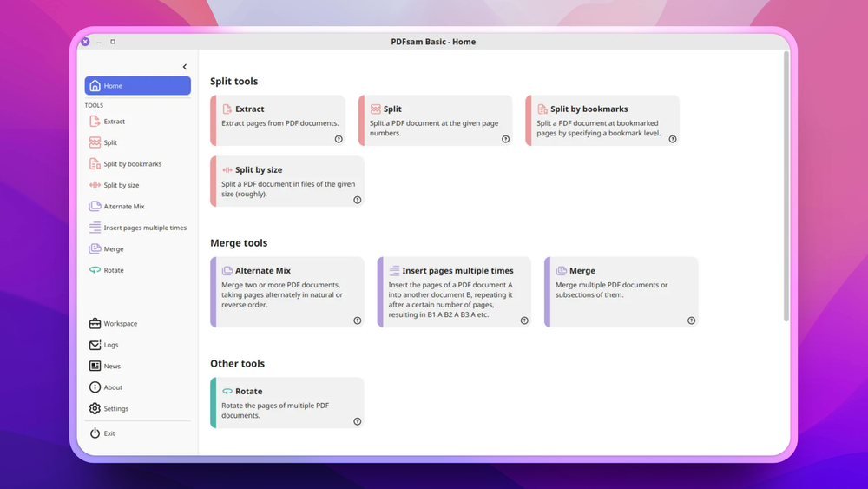
Task: Click the vertical scrollbar of the home view
Action: point(786,187)
